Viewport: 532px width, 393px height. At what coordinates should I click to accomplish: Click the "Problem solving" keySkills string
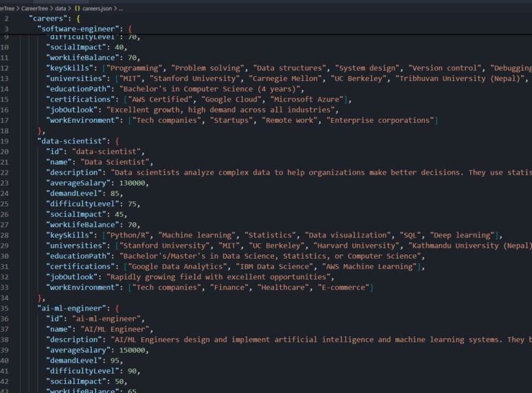pos(207,68)
